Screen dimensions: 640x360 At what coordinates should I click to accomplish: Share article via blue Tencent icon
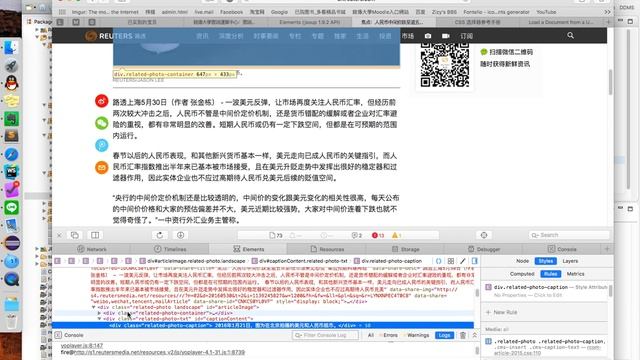pos(102,145)
